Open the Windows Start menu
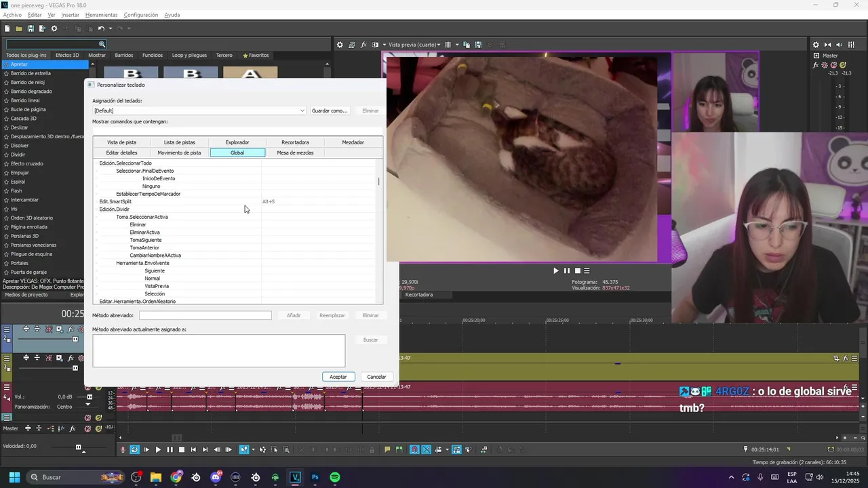868x488 pixels. [14, 477]
